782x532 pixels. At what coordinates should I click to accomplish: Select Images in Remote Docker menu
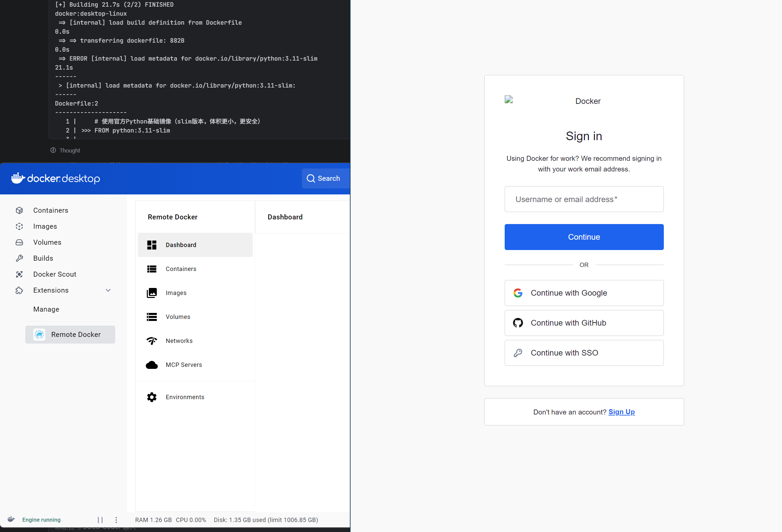(x=176, y=293)
